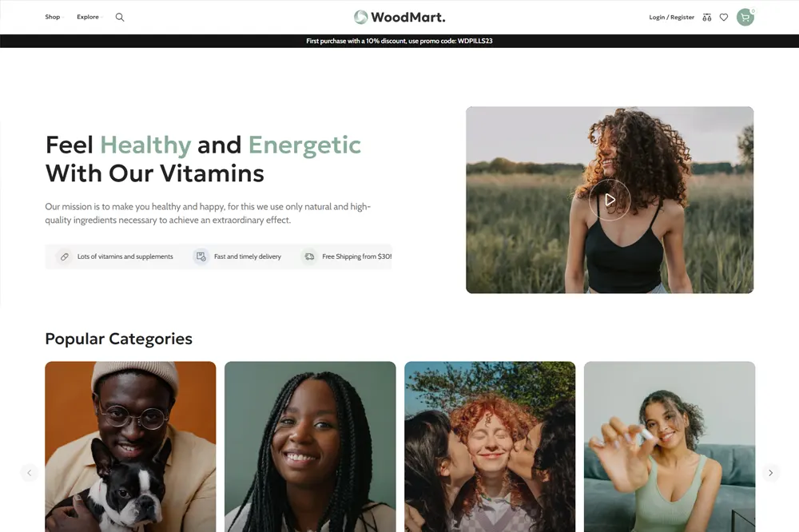Screen dimensions: 799x532
Task: Click the WoodMart logo
Action: (399, 17)
